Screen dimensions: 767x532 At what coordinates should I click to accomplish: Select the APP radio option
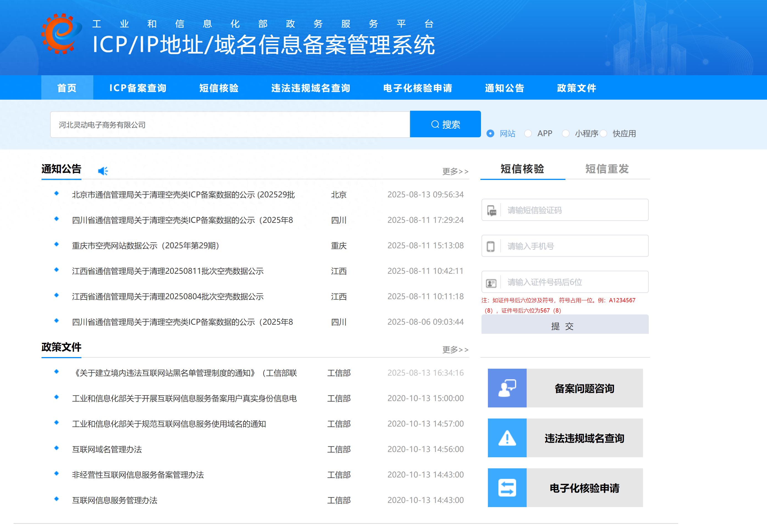(x=528, y=134)
